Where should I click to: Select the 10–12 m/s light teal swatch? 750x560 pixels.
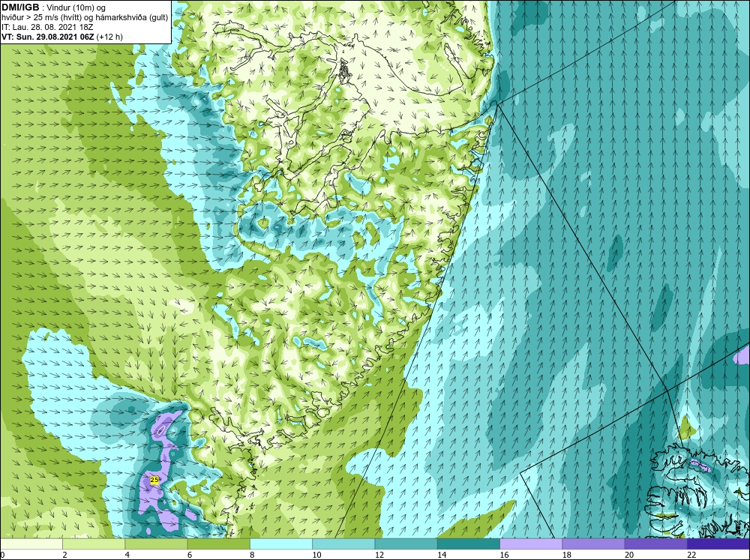343,544
